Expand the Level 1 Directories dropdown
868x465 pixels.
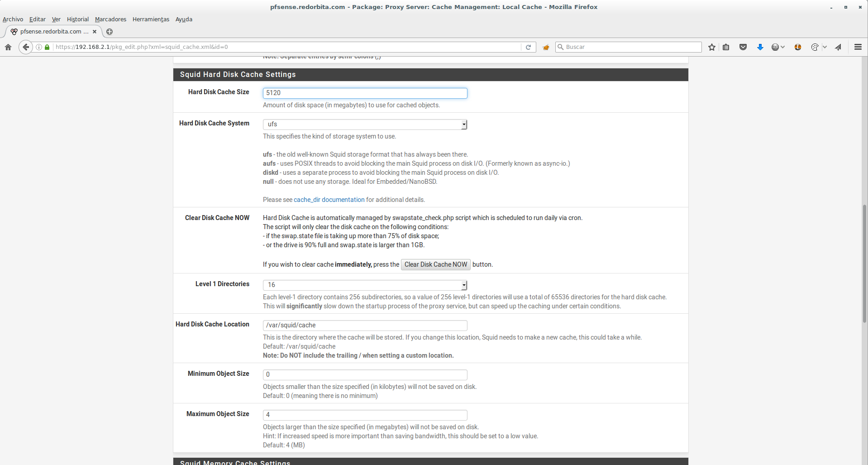pos(365,285)
